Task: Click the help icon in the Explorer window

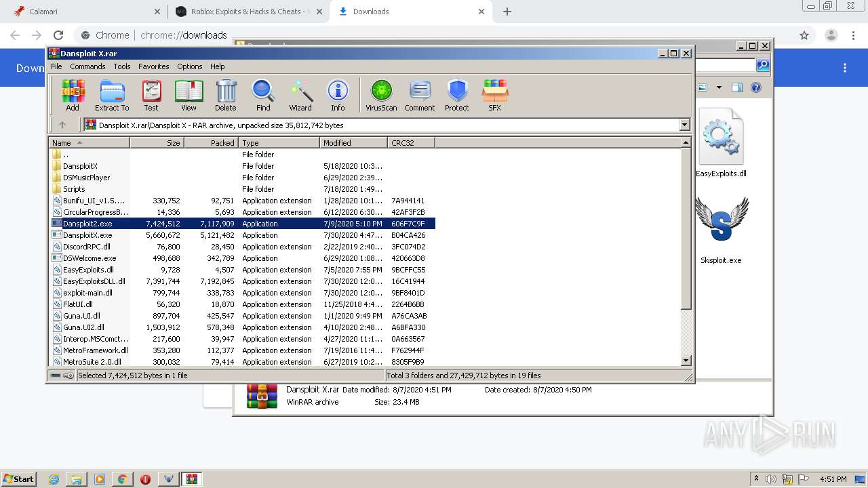Action: point(756,87)
